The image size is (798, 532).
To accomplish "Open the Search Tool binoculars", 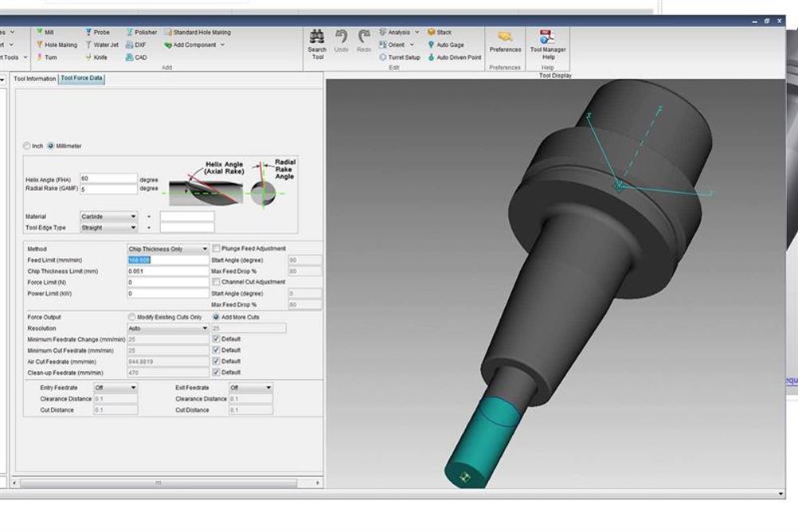I will coord(317,45).
